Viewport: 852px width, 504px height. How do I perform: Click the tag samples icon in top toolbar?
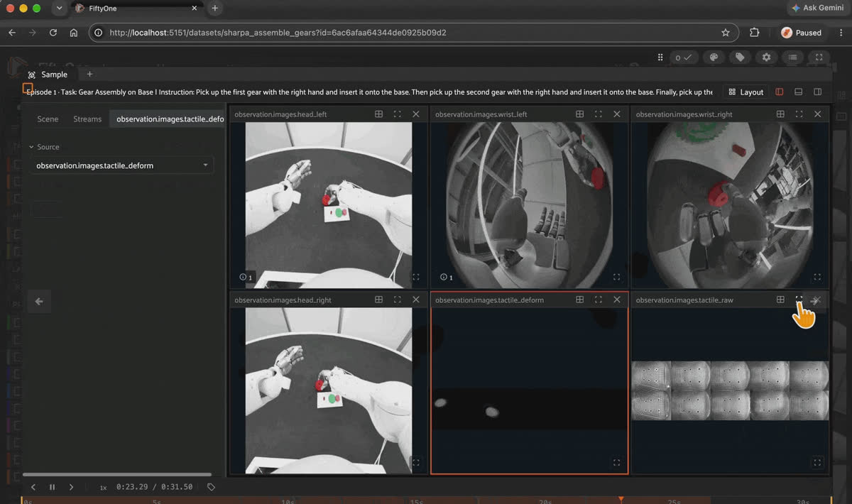tap(740, 57)
